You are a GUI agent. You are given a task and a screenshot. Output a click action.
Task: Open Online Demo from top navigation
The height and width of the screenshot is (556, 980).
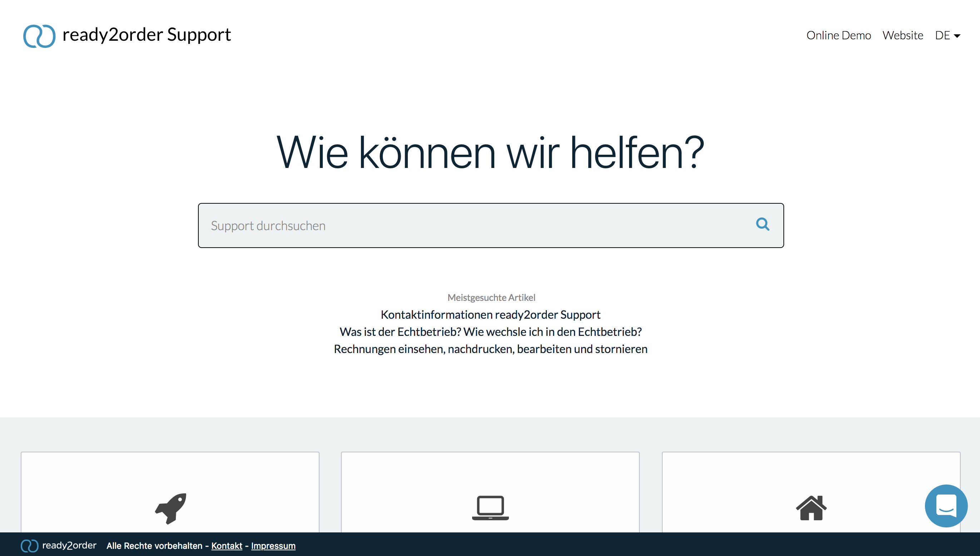point(838,35)
